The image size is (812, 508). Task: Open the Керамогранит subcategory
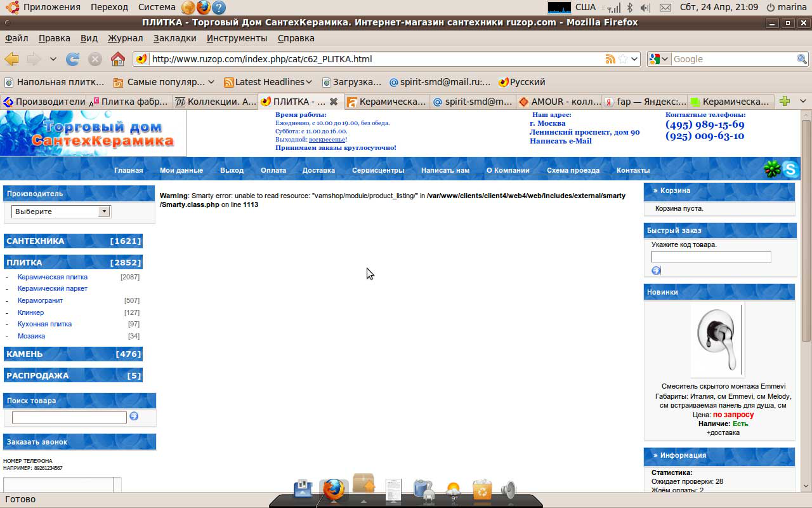click(x=40, y=300)
